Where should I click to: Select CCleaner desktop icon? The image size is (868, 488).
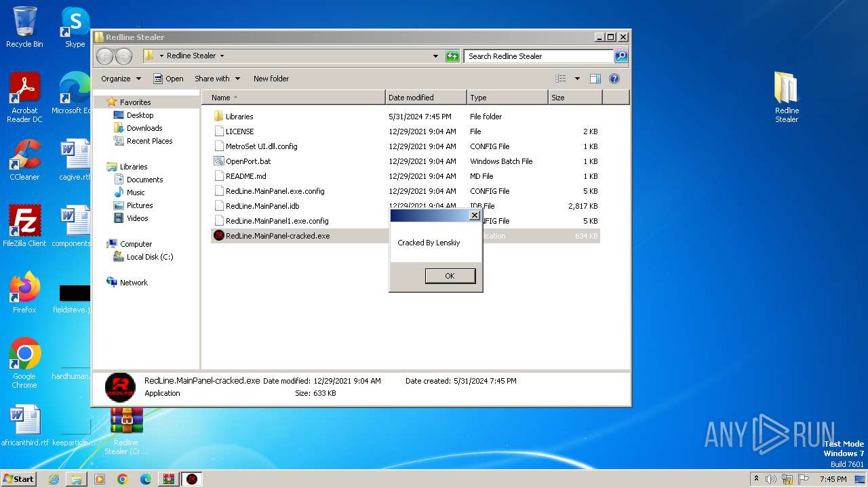tap(24, 160)
